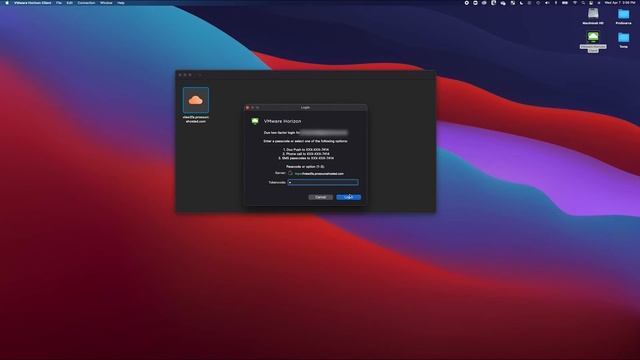This screenshot has height=360, width=640.
Task: Click the Bluetooth icon in menu bar
Action: (556, 3)
